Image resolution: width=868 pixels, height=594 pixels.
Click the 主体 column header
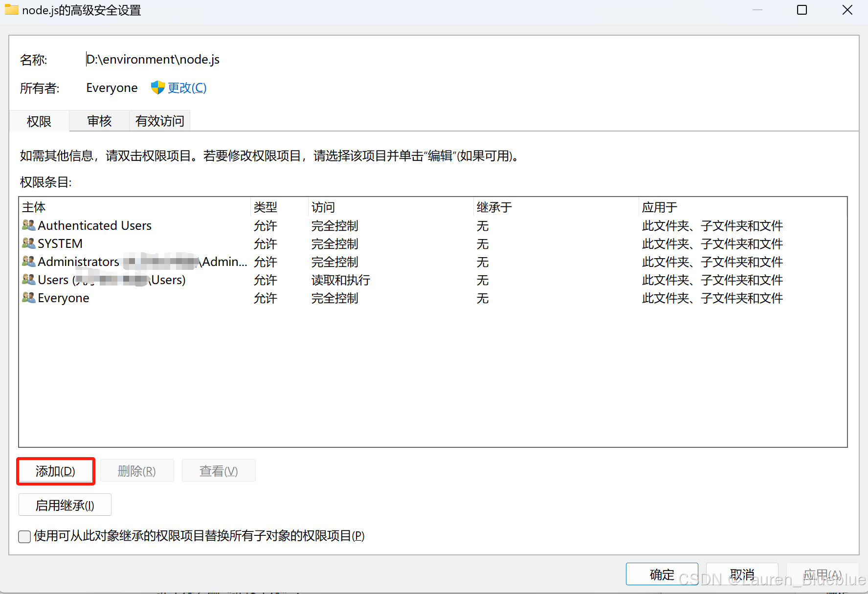135,207
